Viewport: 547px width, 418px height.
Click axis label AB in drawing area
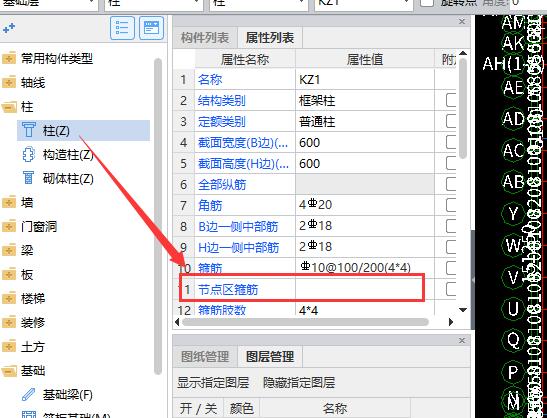513,181
